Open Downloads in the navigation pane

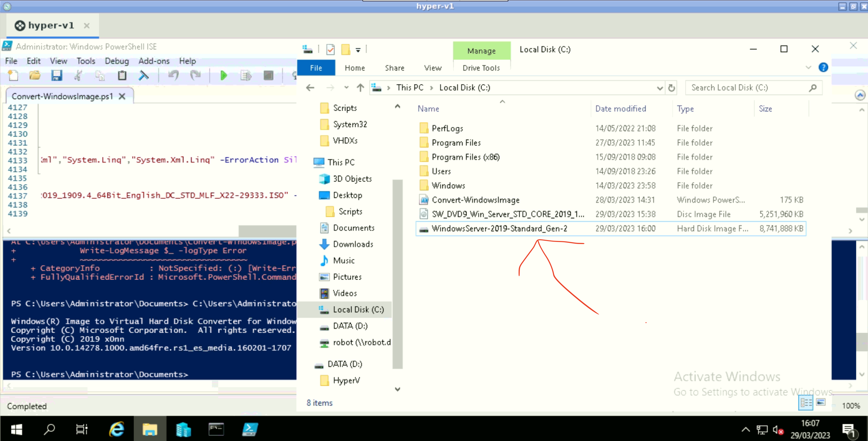pyautogui.click(x=353, y=244)
